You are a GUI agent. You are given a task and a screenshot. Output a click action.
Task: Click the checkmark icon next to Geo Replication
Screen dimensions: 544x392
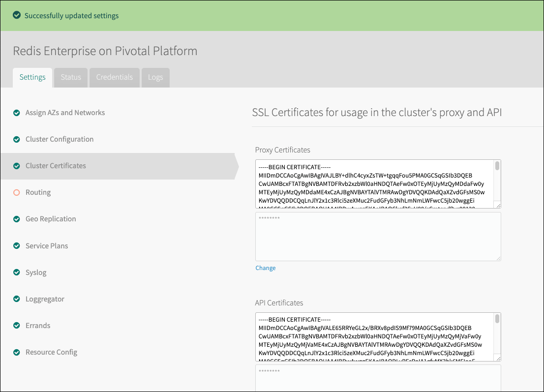click(x=17, y=219)
